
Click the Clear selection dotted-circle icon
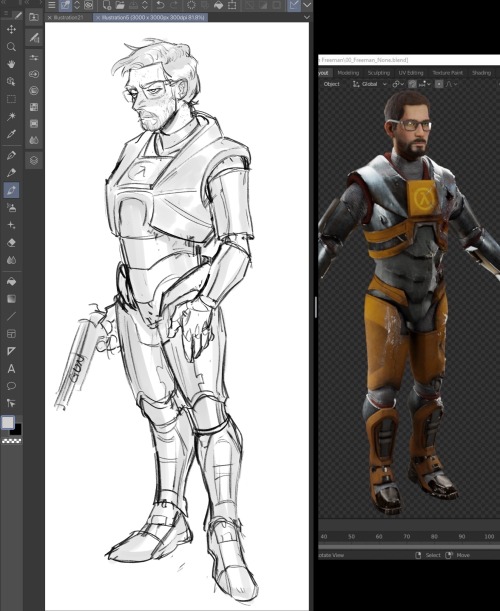coord(191,5)
